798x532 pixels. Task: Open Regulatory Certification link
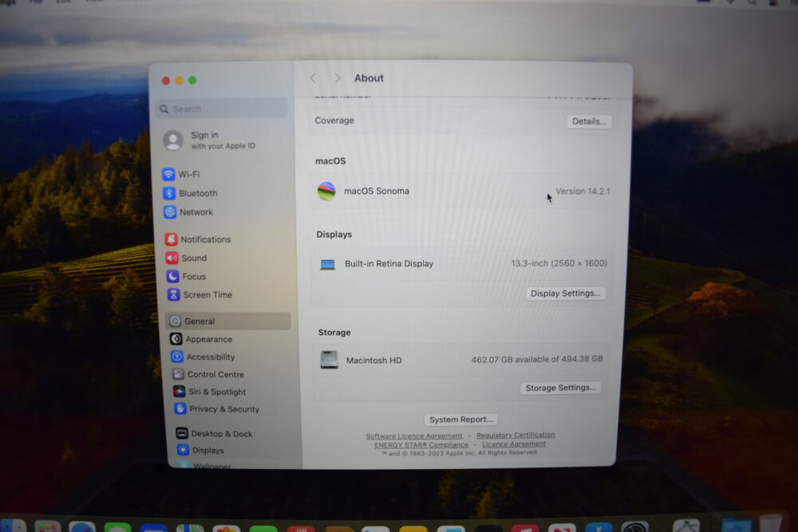coord(516,435)
